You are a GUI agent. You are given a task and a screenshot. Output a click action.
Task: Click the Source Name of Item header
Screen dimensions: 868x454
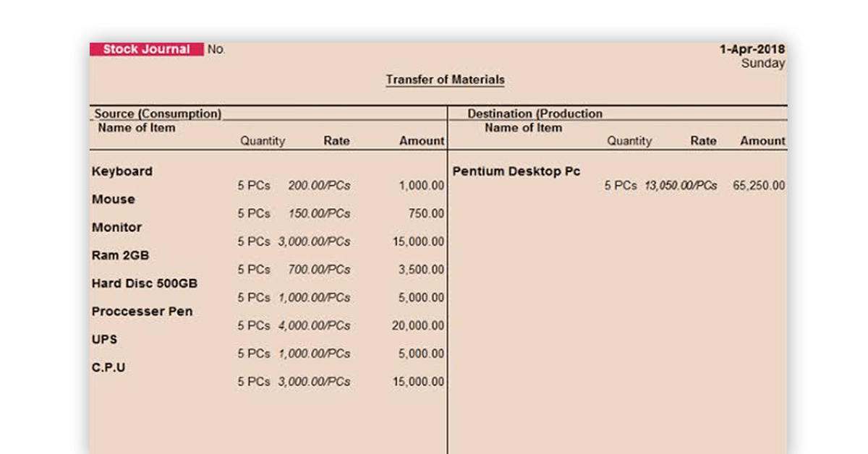tap(137, 128)
